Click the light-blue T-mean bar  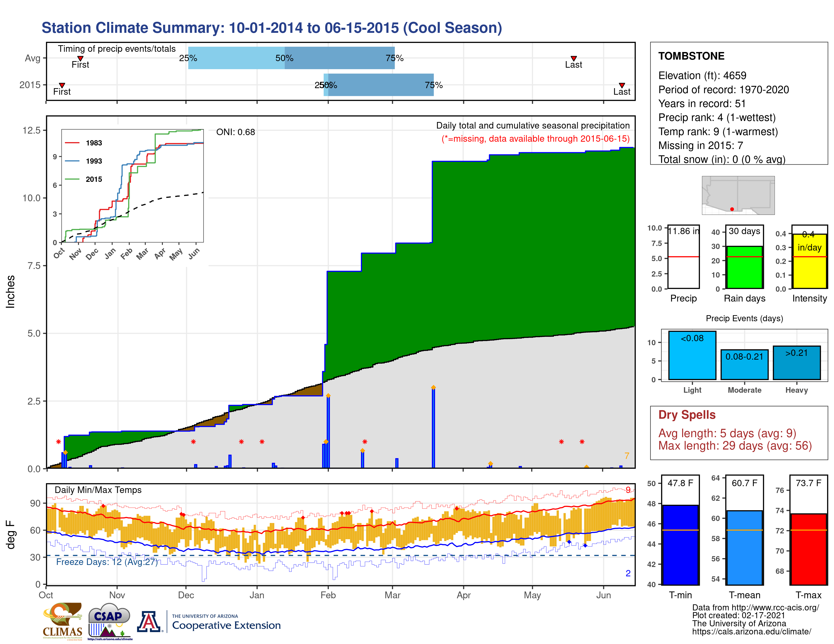pos(744,548)
